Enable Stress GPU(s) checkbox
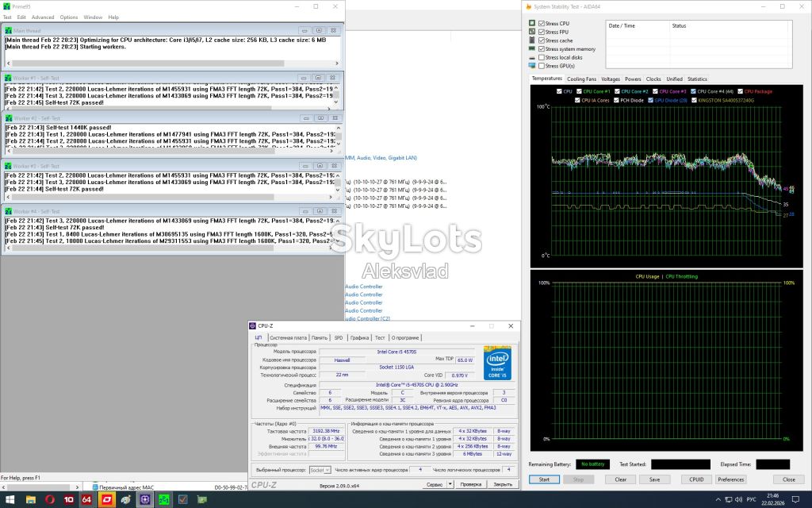812x508 pixels. [541, 66]
